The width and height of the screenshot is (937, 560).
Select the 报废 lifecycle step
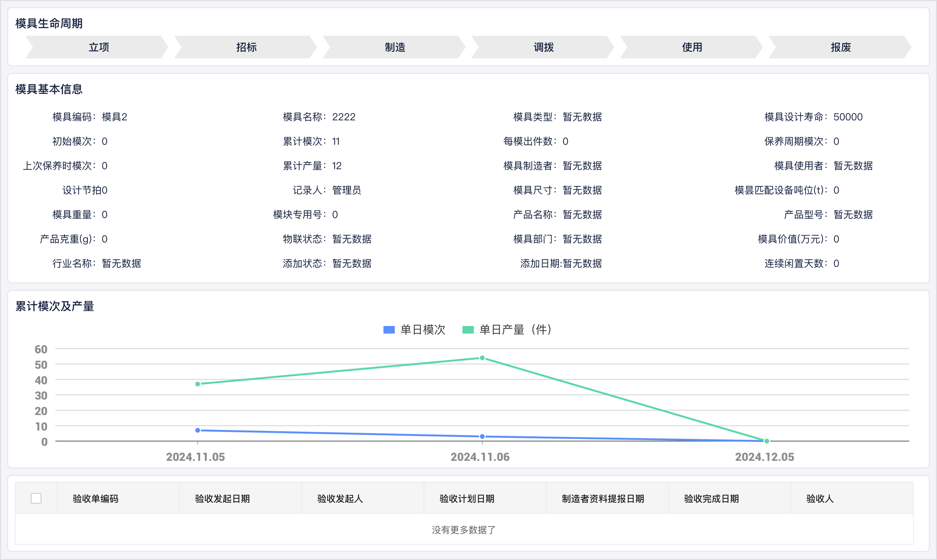pyautogui.click(x=840, y=47)
